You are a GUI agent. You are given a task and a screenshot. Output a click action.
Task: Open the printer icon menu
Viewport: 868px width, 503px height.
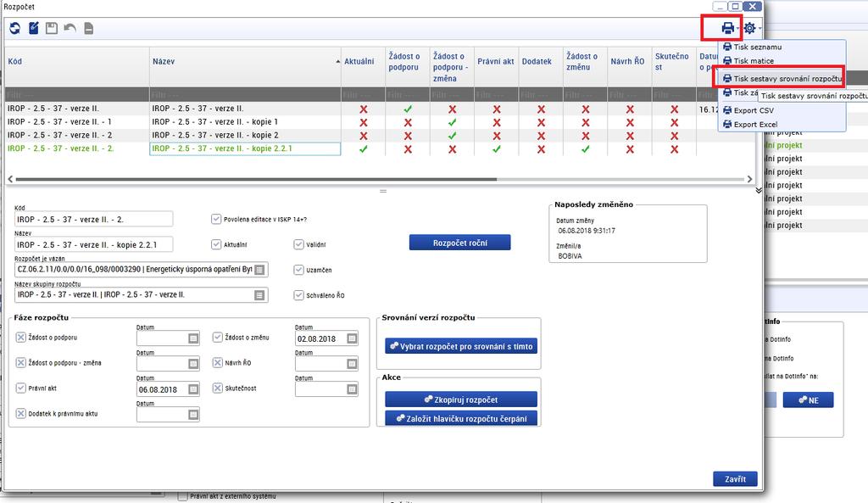[728, 28]
